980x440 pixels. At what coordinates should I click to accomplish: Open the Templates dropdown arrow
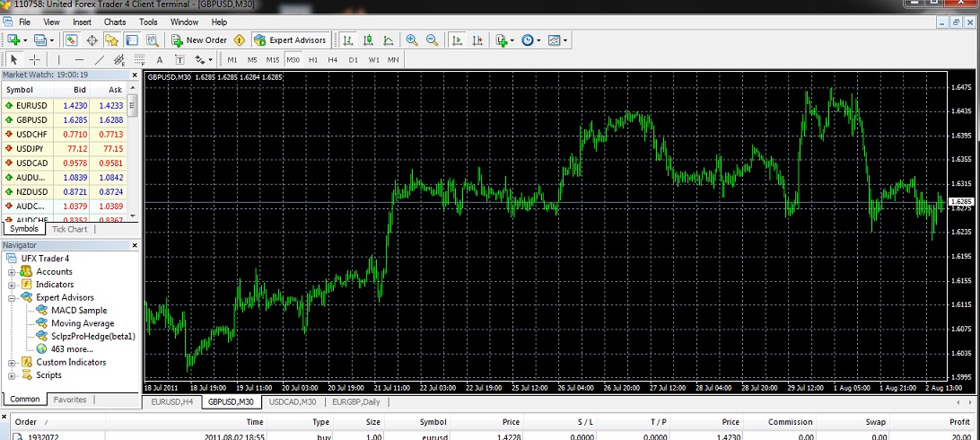(x=565, y=40)
